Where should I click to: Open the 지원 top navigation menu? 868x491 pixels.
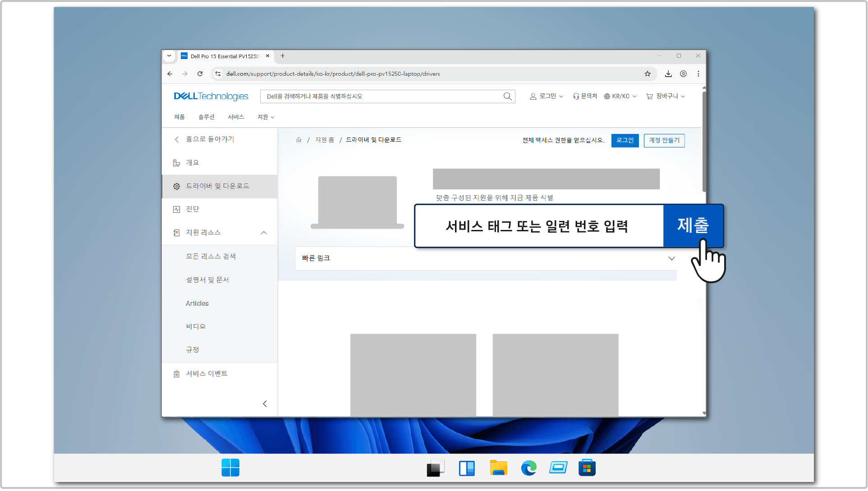266,117
